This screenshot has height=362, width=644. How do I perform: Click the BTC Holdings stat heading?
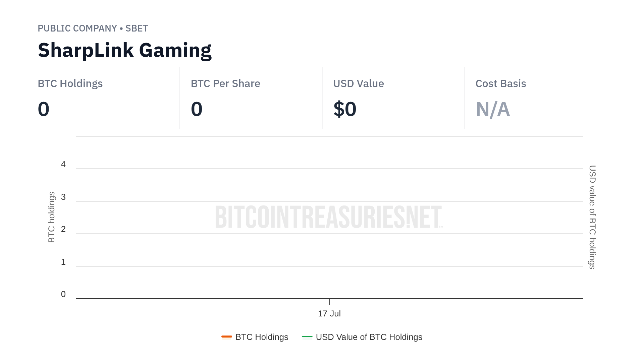click(70, 83)
